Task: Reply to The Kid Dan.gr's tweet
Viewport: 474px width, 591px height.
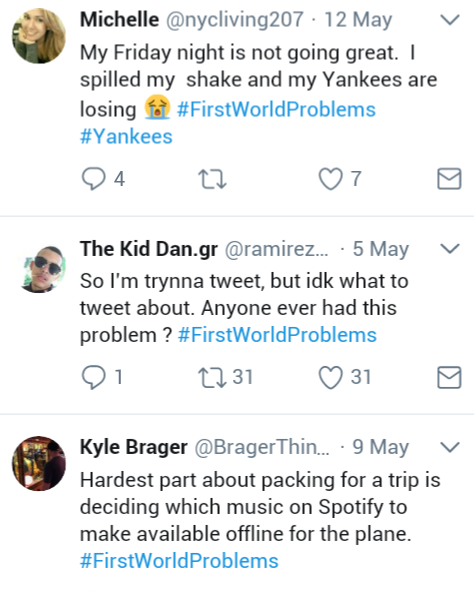Action: pyautogui.click(x=94, y=377)
